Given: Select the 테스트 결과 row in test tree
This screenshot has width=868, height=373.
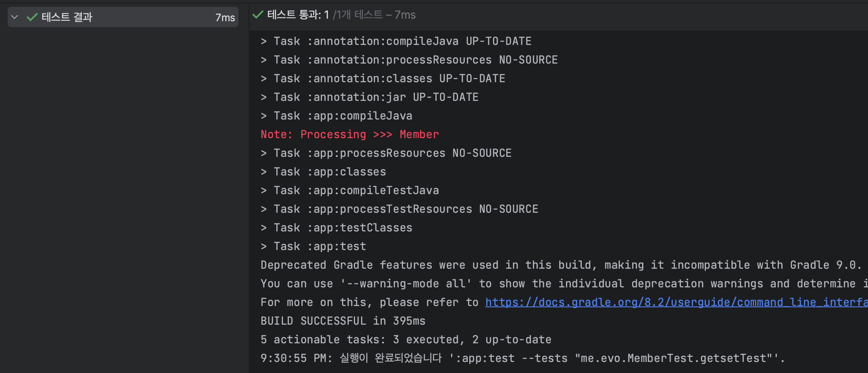Looking at the screenshot, I should (x=123, y=17).
